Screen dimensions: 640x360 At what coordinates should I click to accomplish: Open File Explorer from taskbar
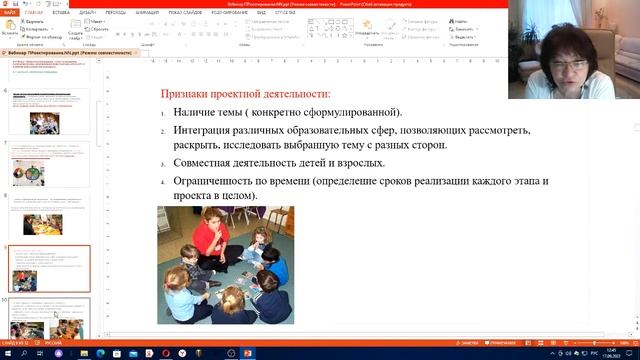[x=84, y=353]
